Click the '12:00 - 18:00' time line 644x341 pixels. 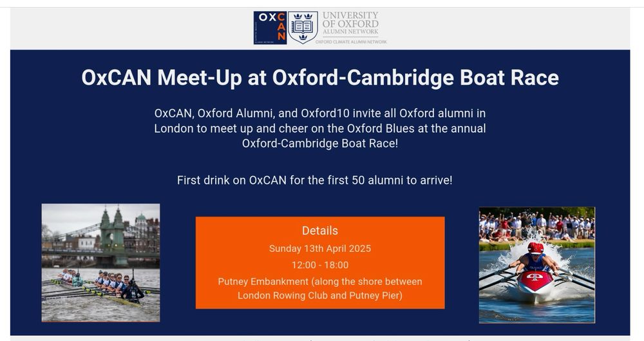(320, 265)
